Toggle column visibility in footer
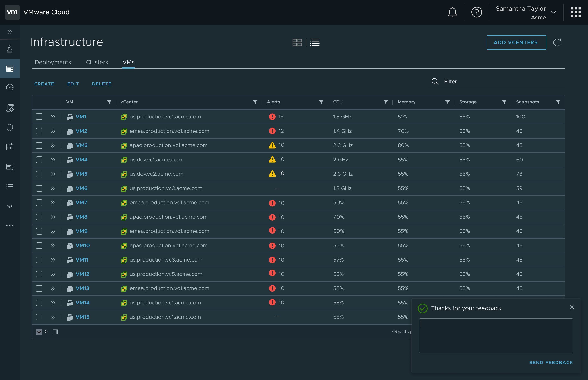Screen dimensions: 588x380 pos(56,332)
